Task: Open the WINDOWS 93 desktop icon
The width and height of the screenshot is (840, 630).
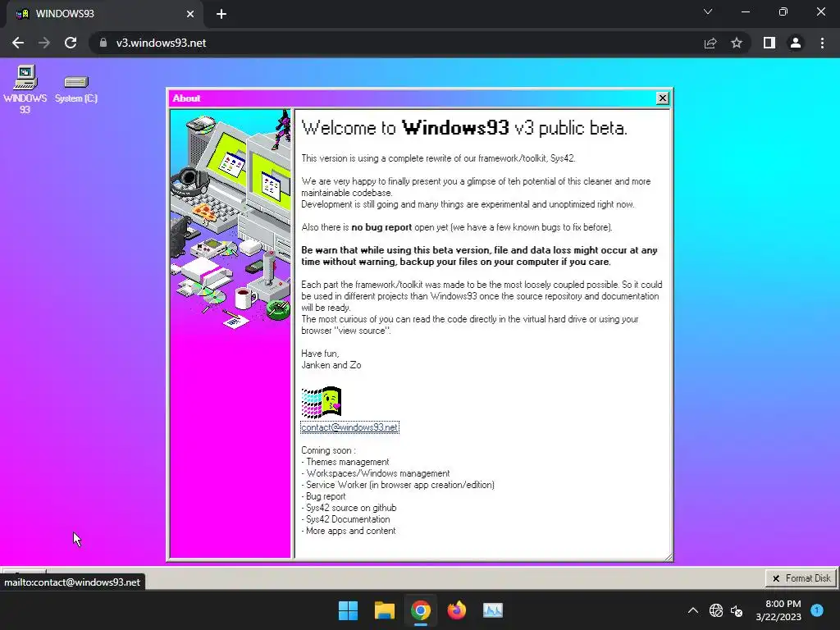Action: pos(25,89)
